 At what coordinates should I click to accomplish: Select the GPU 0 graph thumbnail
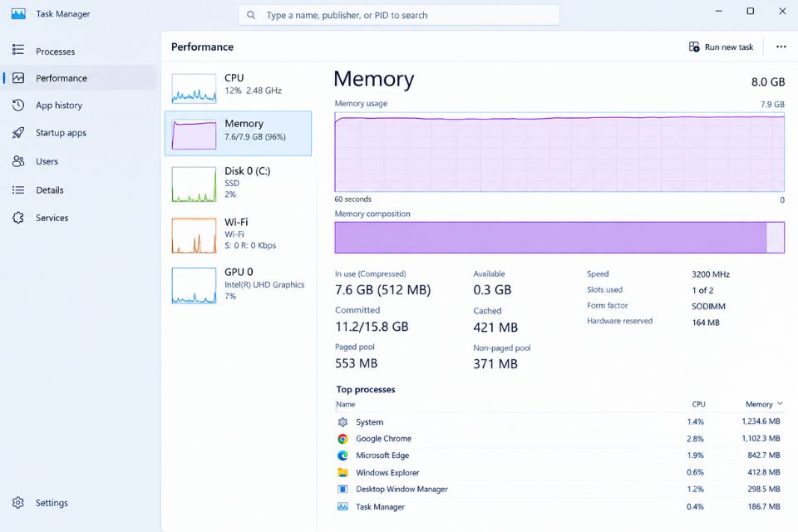[194, 286]
